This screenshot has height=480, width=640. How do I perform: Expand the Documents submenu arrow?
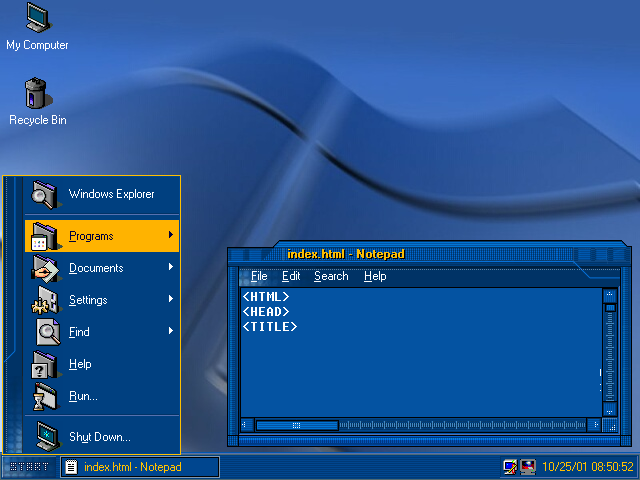(171, 267)
